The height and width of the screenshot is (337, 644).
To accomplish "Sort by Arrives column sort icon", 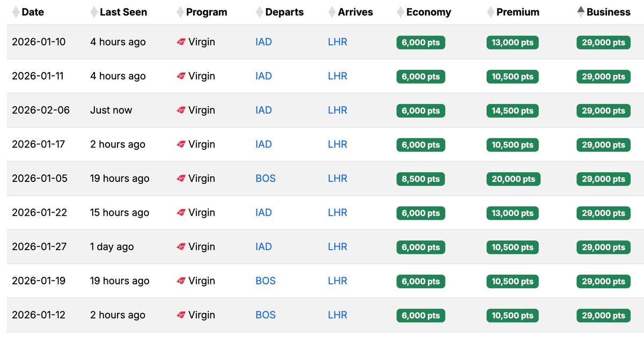I will click(x=332, y=12).
